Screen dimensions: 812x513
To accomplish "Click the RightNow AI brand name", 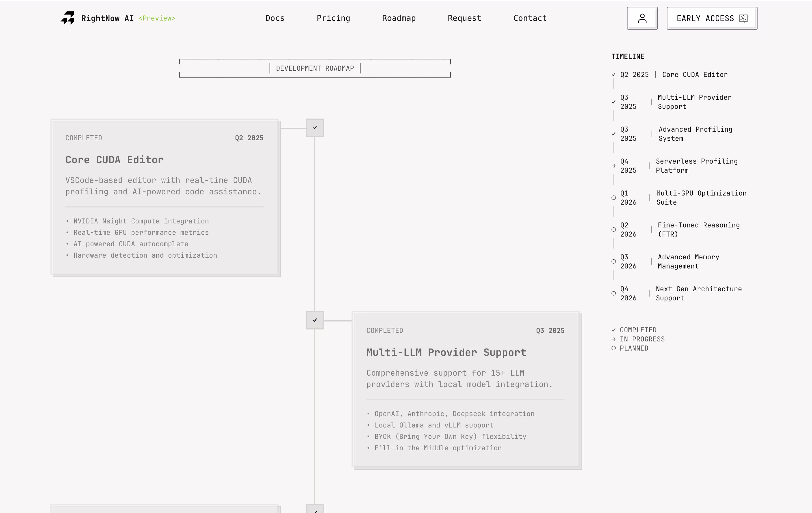I will coord(107,18).
